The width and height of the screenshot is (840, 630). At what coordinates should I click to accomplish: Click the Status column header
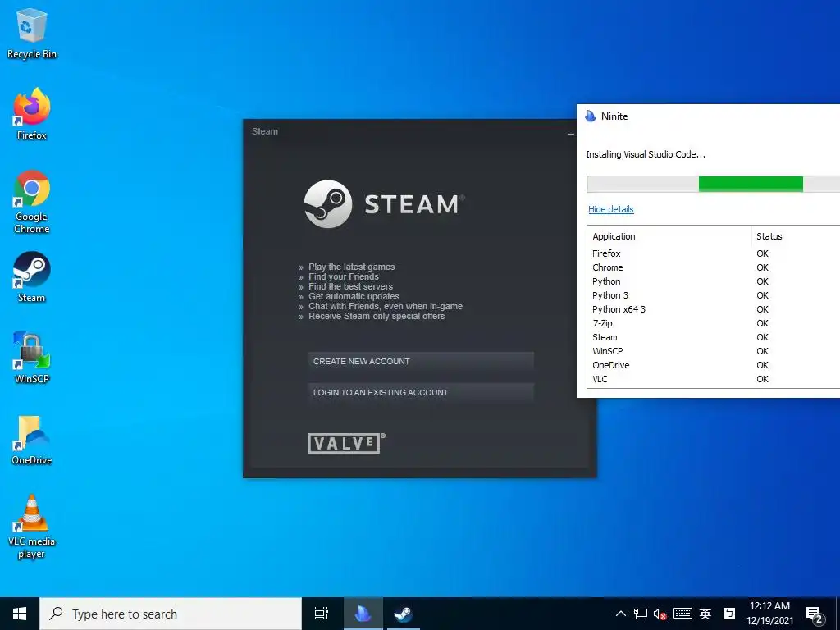click(x=796, y=236)
